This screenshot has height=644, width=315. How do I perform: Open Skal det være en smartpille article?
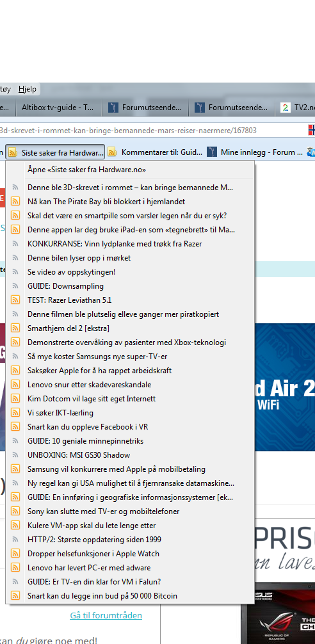click(x=130, y=216)
